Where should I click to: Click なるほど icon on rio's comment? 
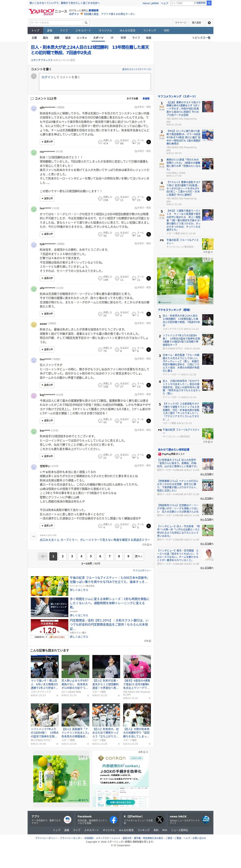[117, 198]
